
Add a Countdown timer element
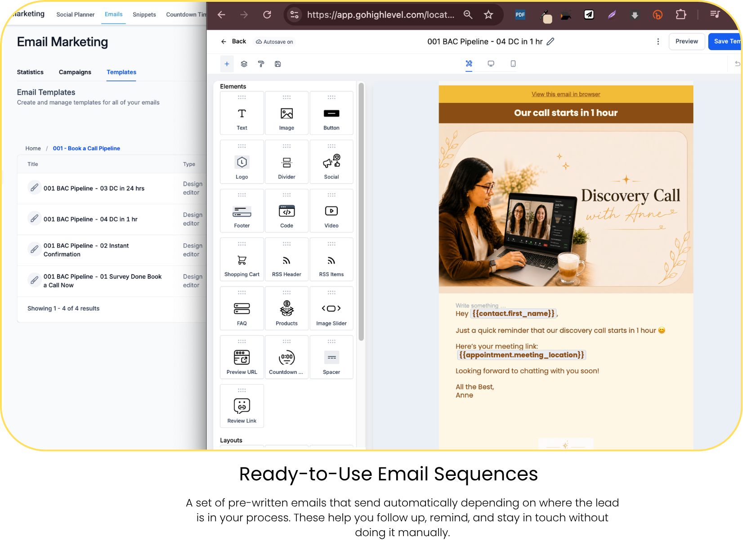pos(286,357)
